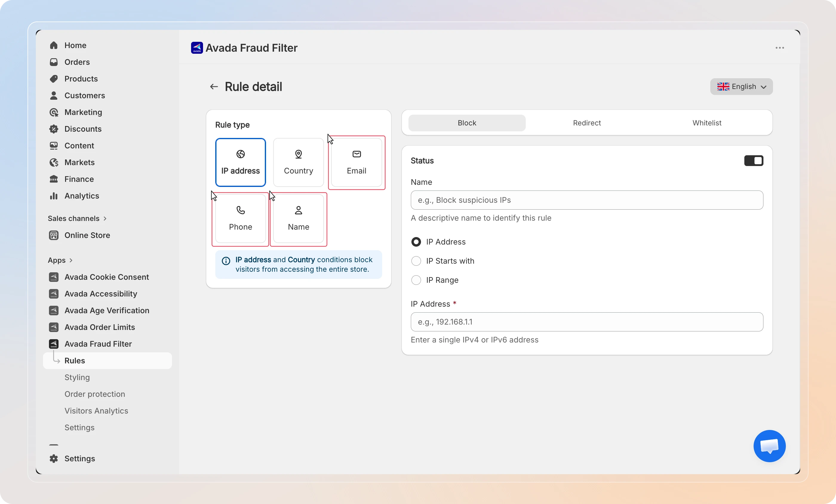Expand the Sales channels section
The width and height of the screenshot is (836, 504).
pyautogui.click(x=77, y=218)
